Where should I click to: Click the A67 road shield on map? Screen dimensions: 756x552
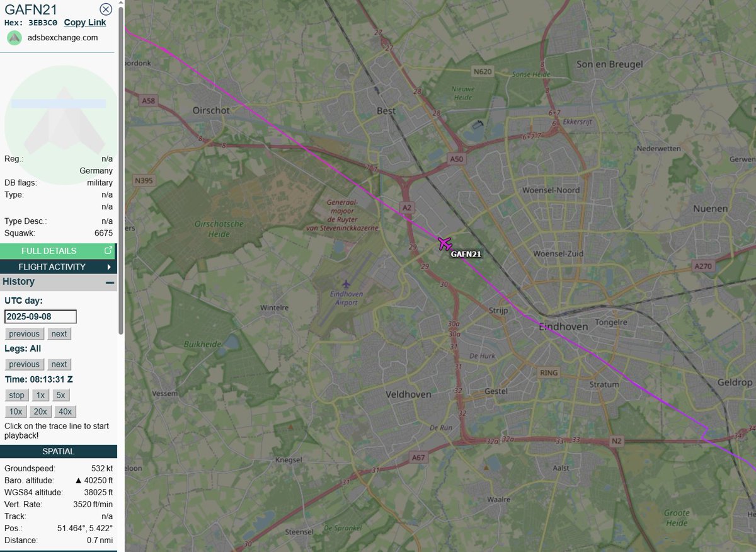417,457
